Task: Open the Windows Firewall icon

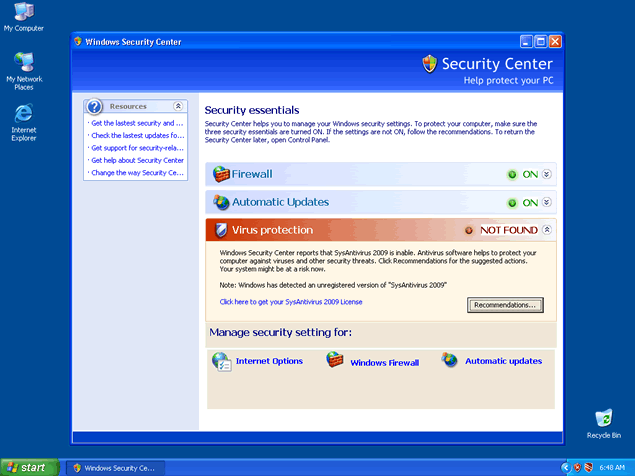Action: 335,361
